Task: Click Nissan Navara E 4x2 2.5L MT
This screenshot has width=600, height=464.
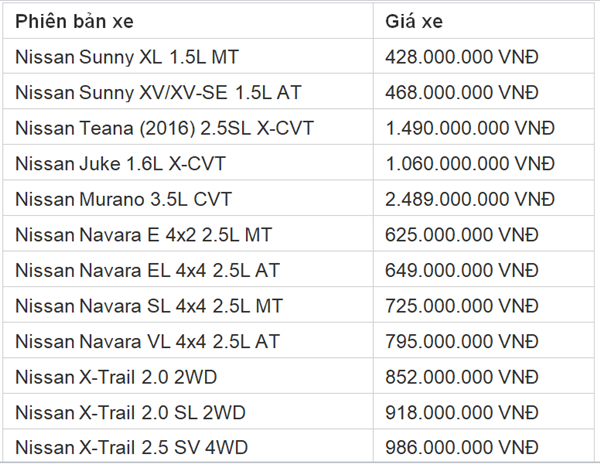Action: coord(144,235)
